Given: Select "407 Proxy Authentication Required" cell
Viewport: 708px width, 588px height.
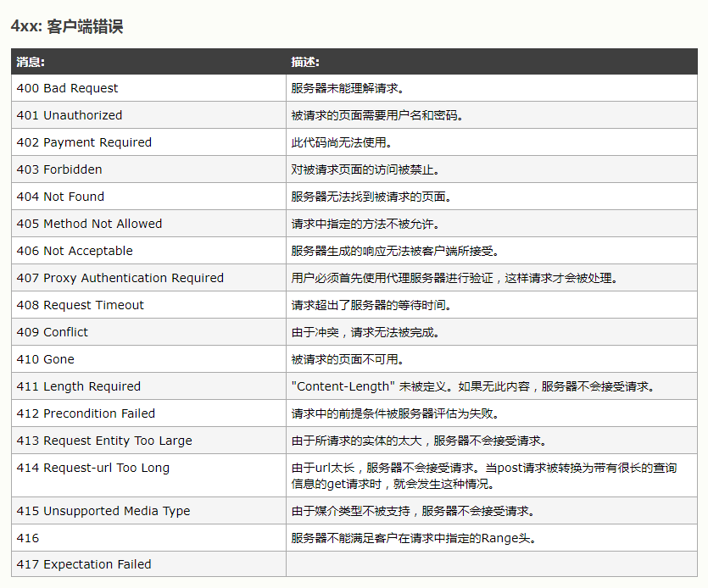Looking at the screenshot, I should [x=148, y=278].
